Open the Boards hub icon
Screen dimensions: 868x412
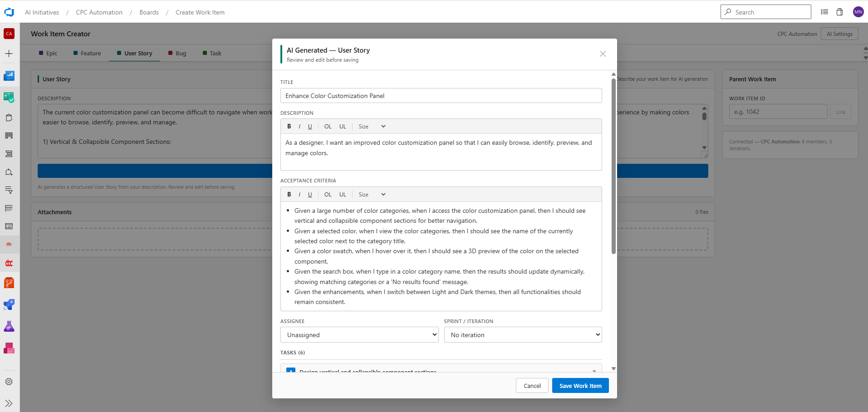pos(9,97)
